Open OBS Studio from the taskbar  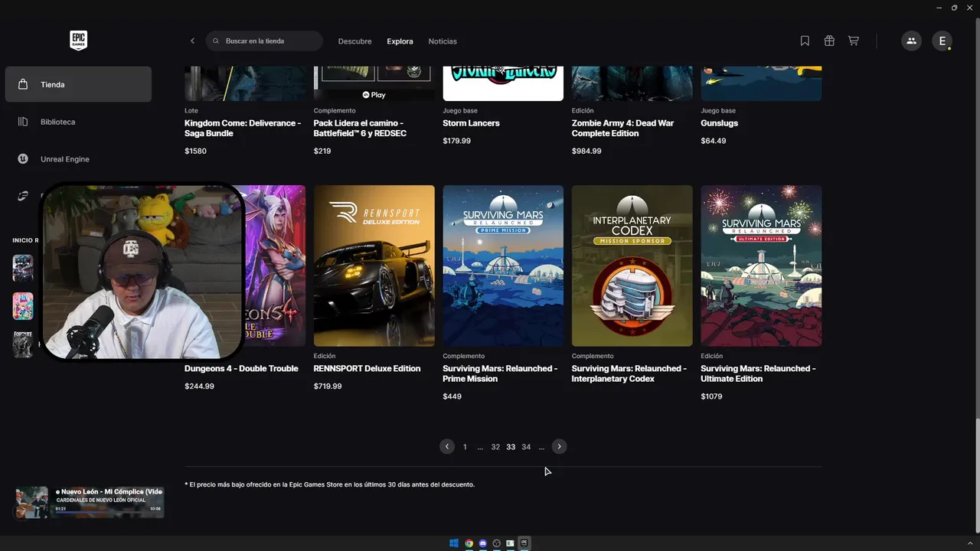(x=497, y=543)
